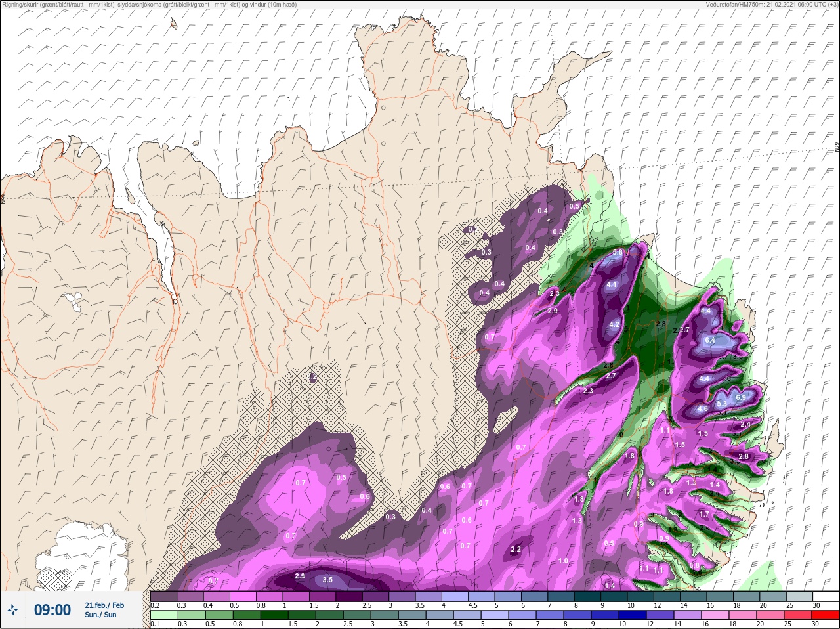The image size is (840, 629).
Task: Click the 3.5 value on the map's southern edge
Action: pos(327,580)
